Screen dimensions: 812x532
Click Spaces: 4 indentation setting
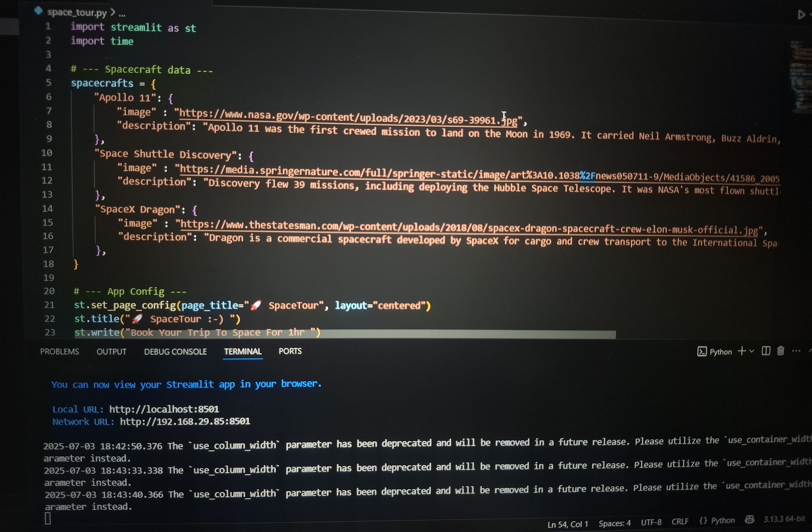click(614, 523)
